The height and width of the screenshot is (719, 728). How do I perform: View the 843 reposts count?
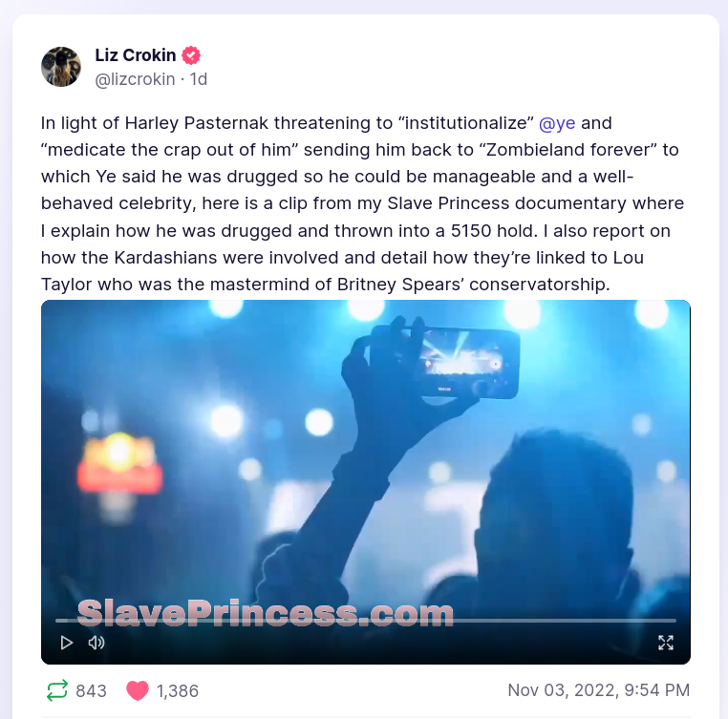(x=91, y=690)
